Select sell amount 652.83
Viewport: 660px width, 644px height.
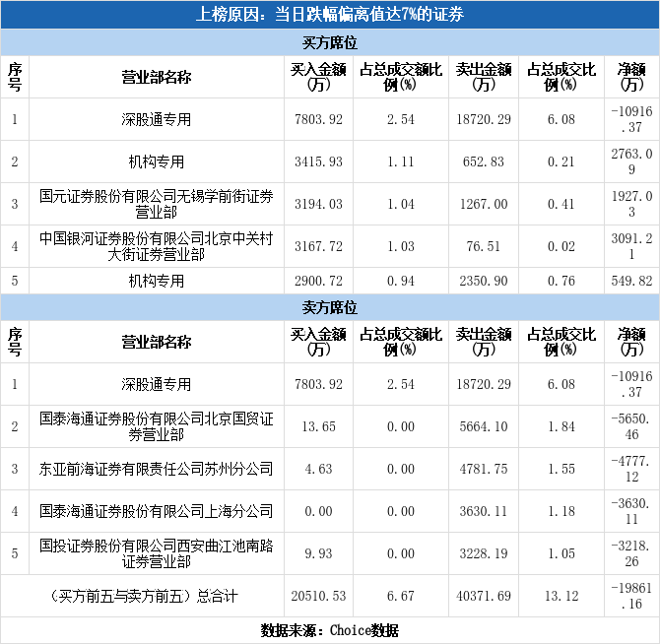pyautogui.click(x=484, y=161)
